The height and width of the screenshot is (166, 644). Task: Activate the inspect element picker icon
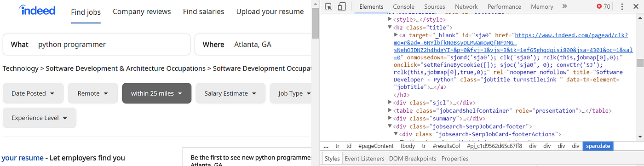coord(328,6)
